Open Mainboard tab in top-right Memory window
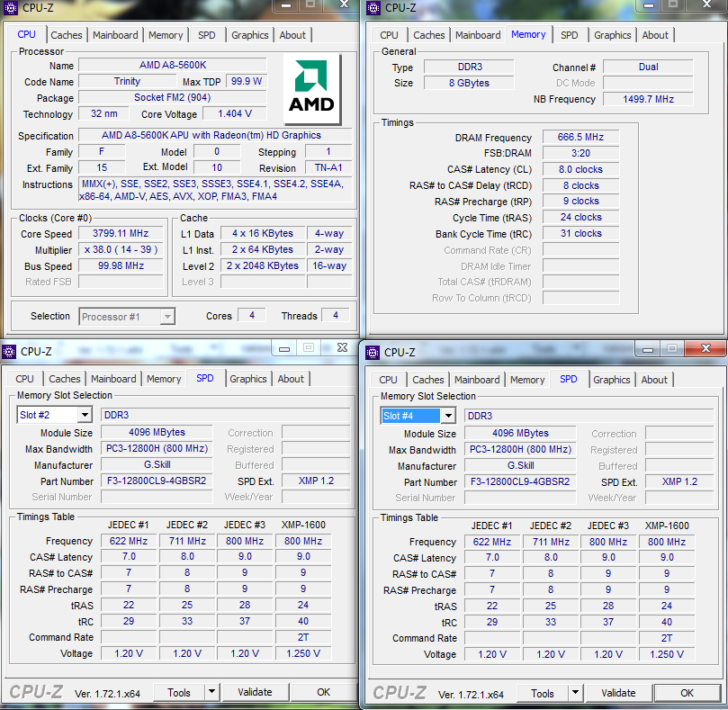 [478, 35]
